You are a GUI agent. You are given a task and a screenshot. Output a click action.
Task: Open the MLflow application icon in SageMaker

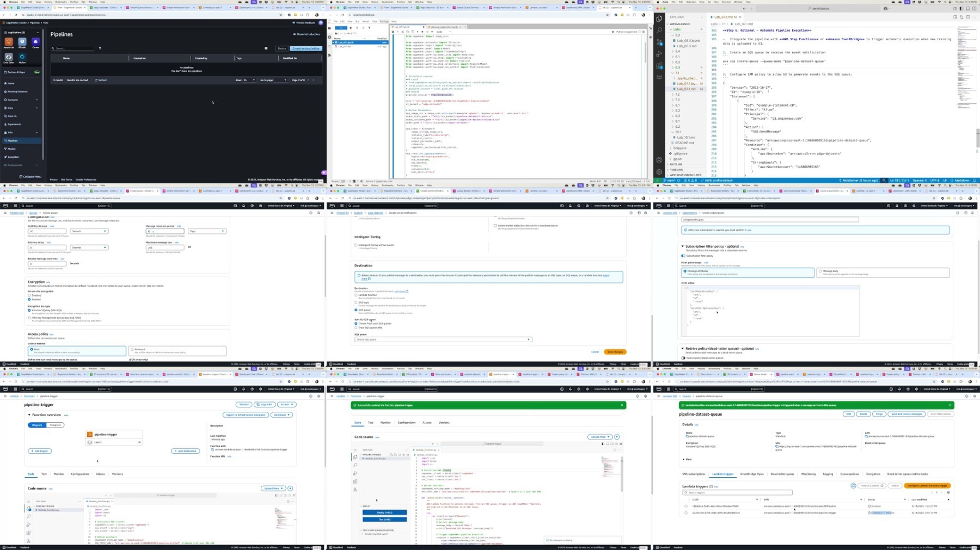[x=22, y=58]
